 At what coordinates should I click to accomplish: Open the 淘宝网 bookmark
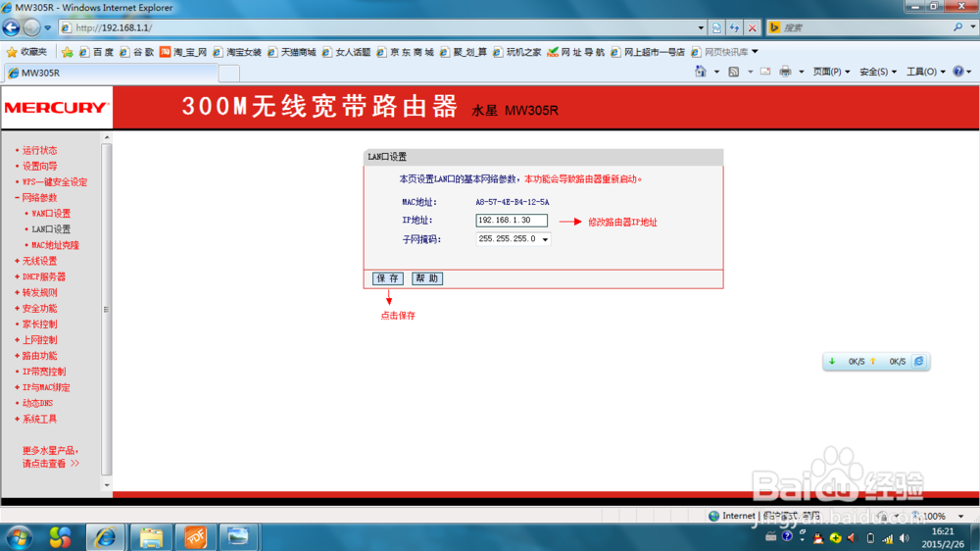(183, 52)
